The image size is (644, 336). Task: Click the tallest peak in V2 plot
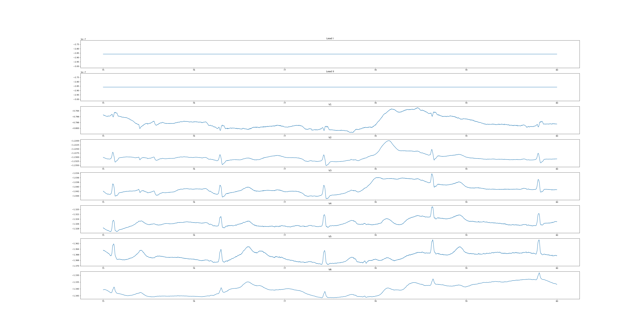pos(389,141)
